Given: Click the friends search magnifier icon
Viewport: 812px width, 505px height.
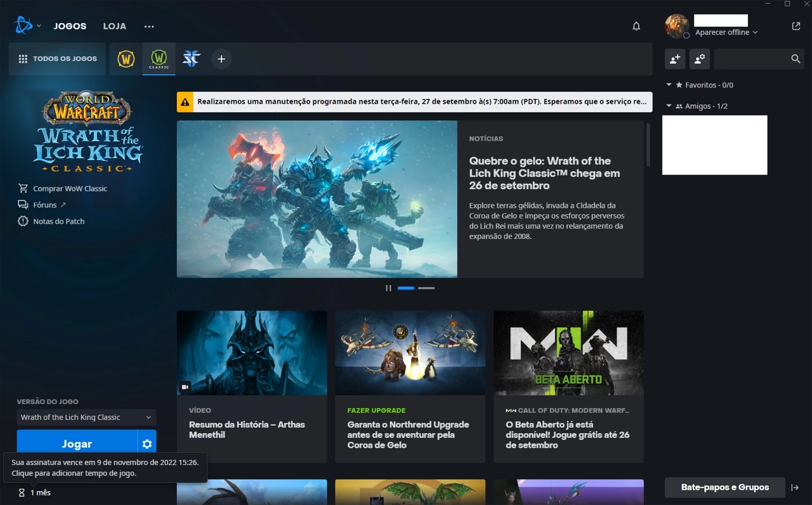Looking at the screenshot, I should 796,59.
